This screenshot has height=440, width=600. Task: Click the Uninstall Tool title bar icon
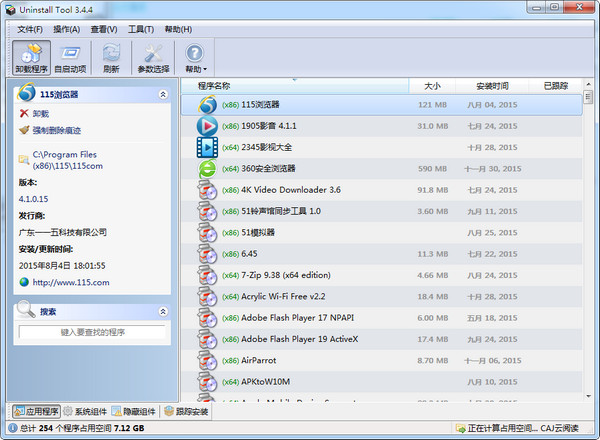click(x=11, y=10)
